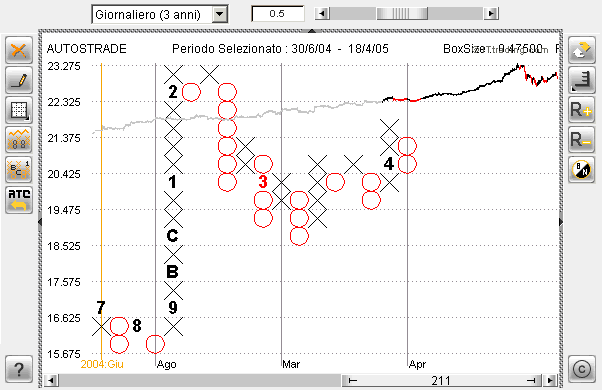Screen dimensions: 602x390
Task: Click the R- button
Action: (581, 140)
